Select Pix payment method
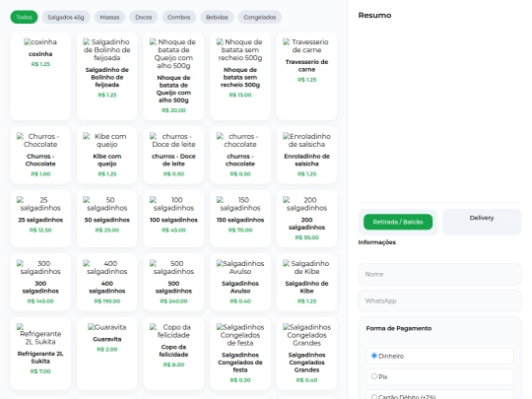 (x=439, y=376)
